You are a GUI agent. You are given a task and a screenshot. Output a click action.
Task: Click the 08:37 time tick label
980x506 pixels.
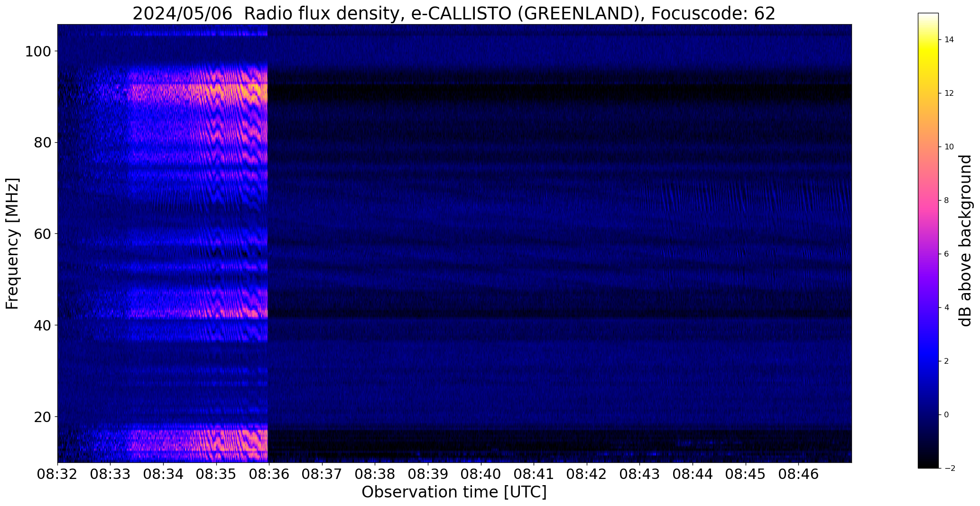coord(322,474)
